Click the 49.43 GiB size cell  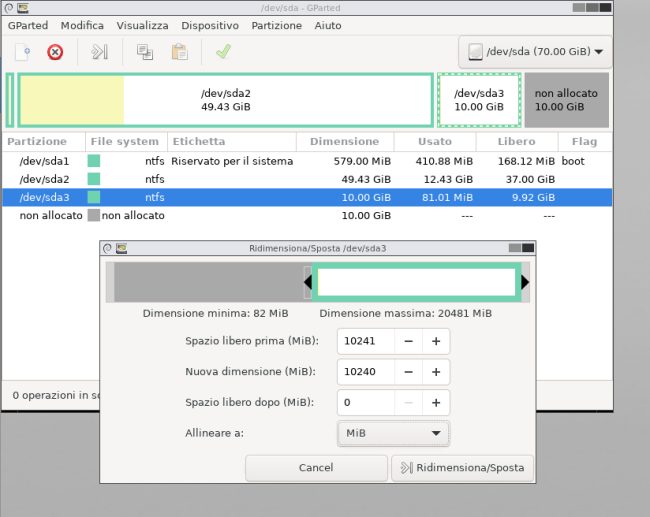pos(366,179)
